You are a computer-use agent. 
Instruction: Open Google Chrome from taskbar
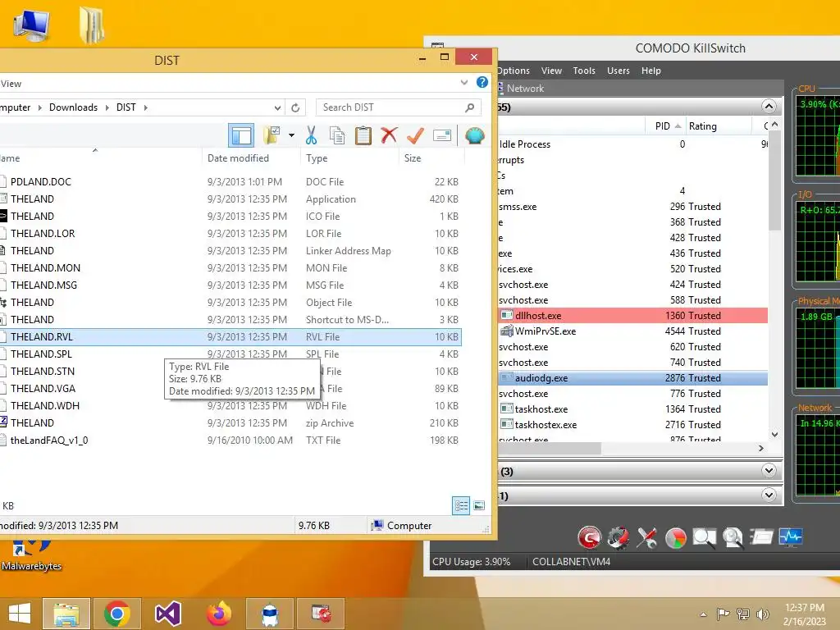coord(117,614)
